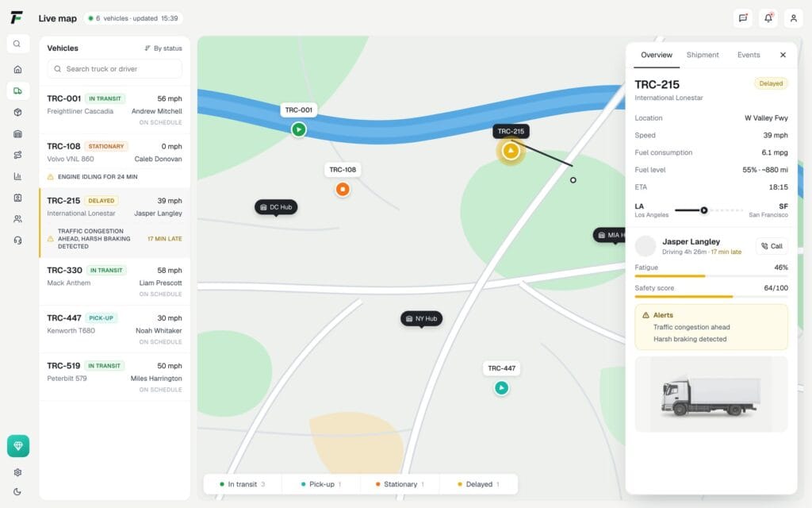Open the notifications bell icon
The image size is (812, 508).
(x=768, y=18)
